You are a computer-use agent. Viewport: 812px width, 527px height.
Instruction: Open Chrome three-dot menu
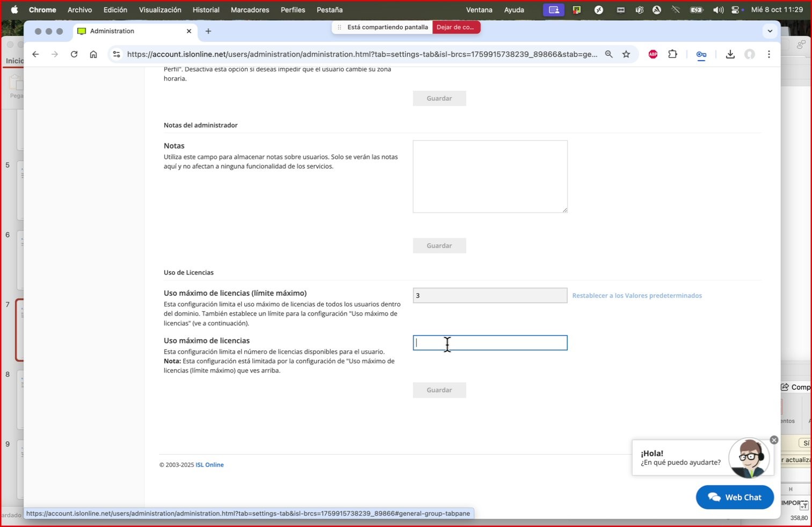769,54
